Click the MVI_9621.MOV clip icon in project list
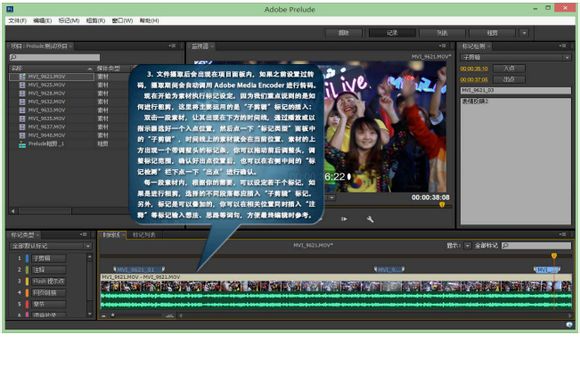Image resolution: width=580 pixels, height=367 pixels. tap(22, 77)
